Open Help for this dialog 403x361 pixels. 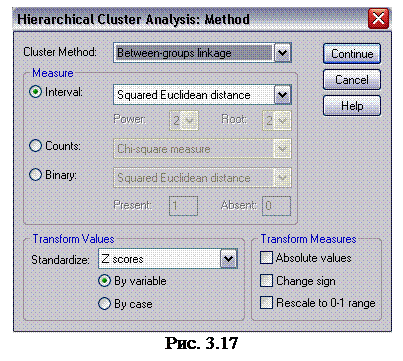(352, 106)
